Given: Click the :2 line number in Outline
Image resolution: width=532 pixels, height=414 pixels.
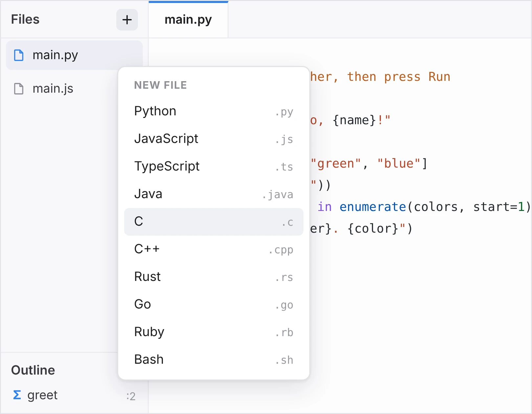Looking at the screenshot, I should click(x=131, y=396).
